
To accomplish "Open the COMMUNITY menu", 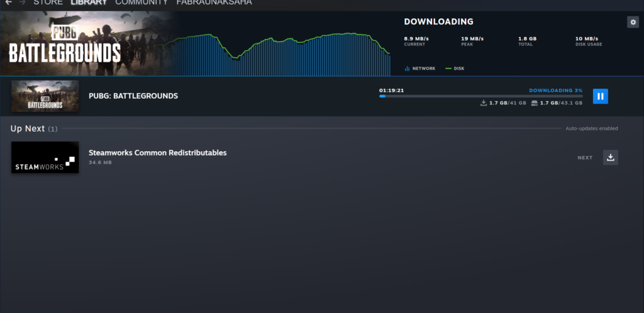I will (x=142, y=2).
